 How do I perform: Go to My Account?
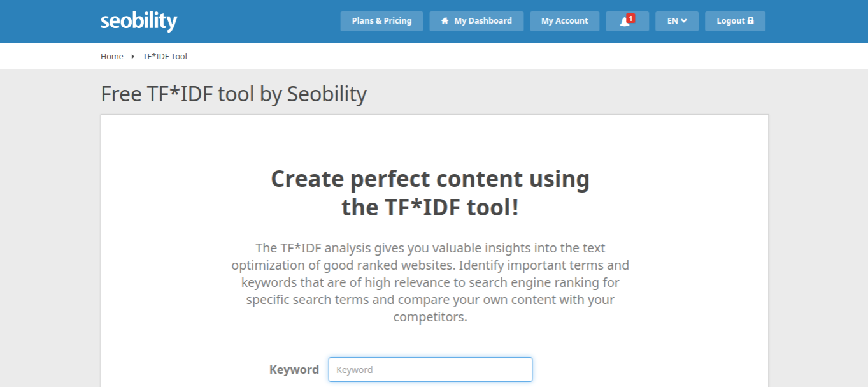click(565, 21)
